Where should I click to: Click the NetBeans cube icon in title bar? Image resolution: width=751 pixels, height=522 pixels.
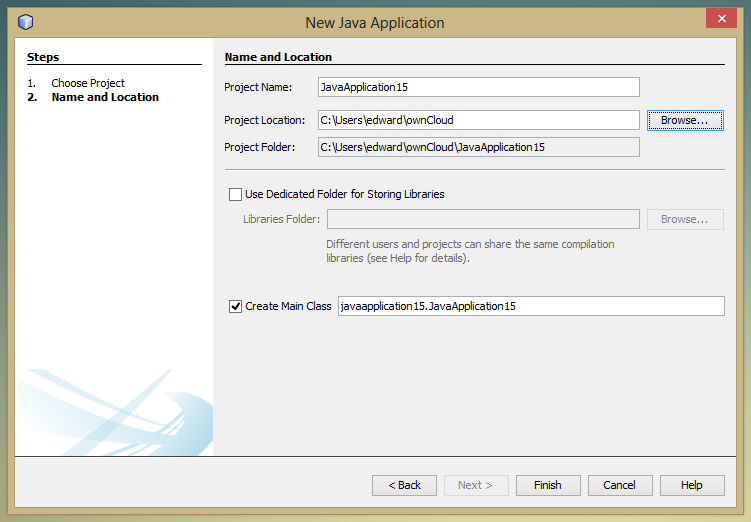pos(26,22)
